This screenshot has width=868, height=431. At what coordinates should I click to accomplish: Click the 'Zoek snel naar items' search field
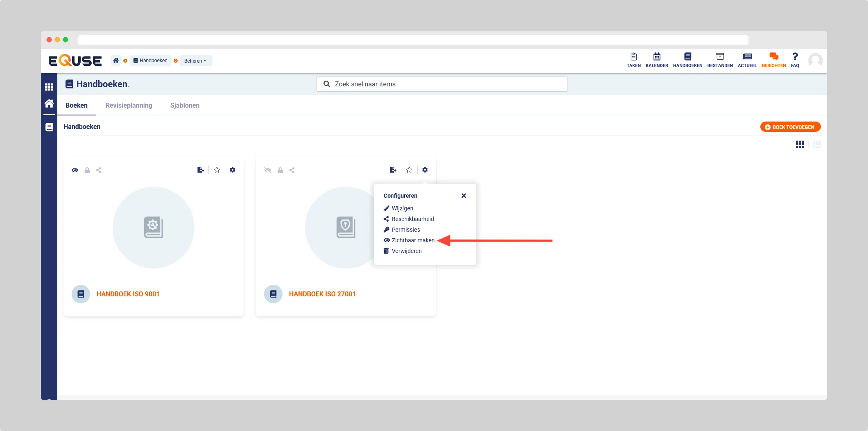(442, 84)
